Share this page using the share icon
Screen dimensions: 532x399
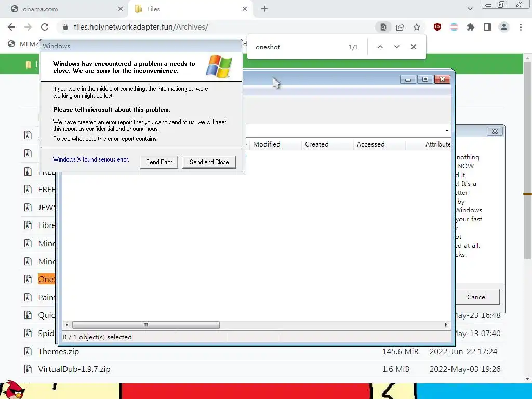point(400,27)
